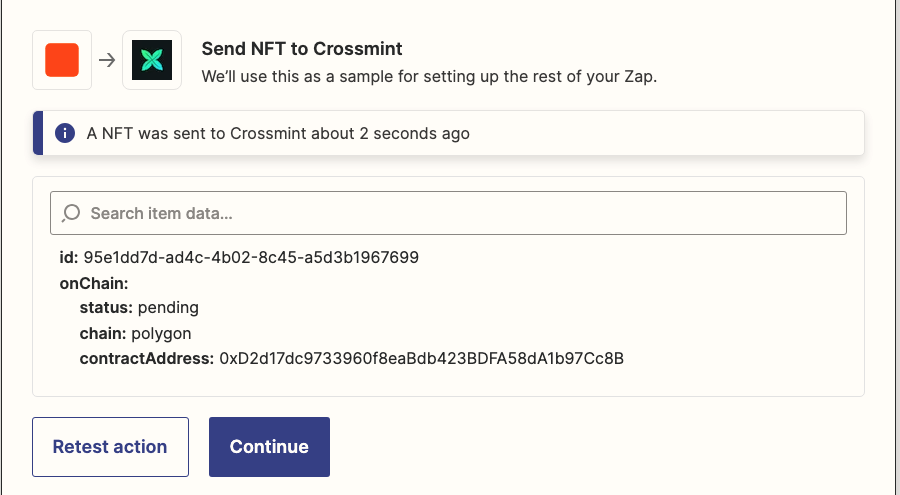900x495 pixels.
Task: Select the id value 95e1dd7d text
Action: click(251, 257)
